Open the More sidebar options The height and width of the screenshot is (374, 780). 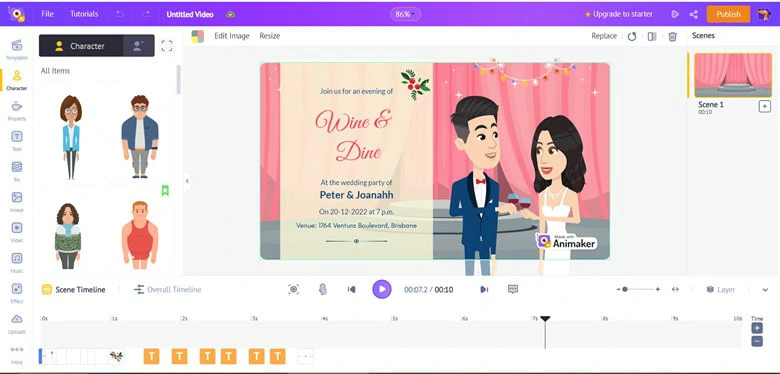16,354
